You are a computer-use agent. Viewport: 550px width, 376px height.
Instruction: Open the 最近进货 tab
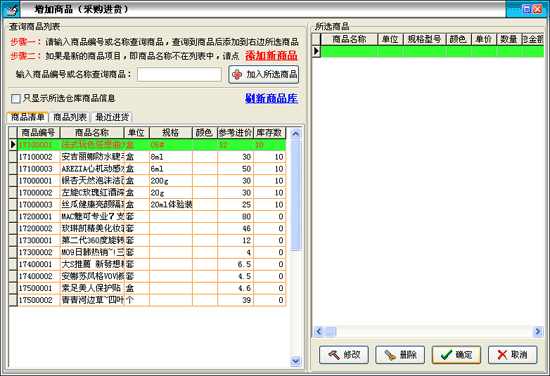[112, 117]
